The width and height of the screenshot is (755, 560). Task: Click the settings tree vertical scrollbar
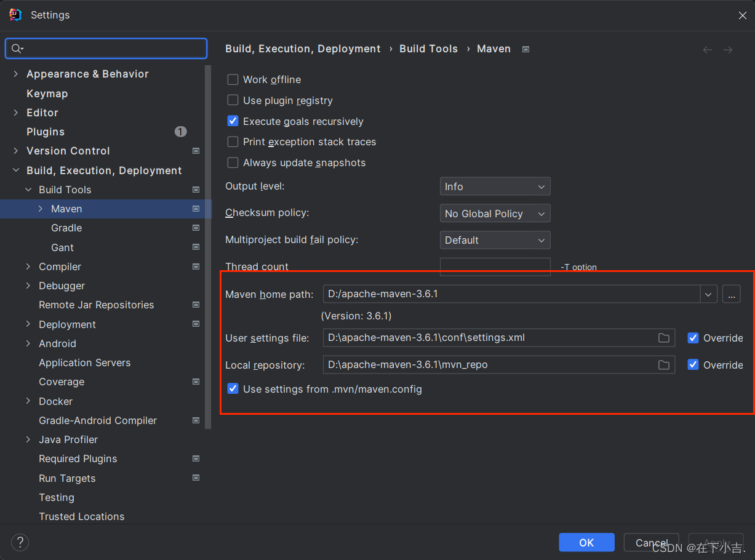pyautogui.click(x=209, y=247)
